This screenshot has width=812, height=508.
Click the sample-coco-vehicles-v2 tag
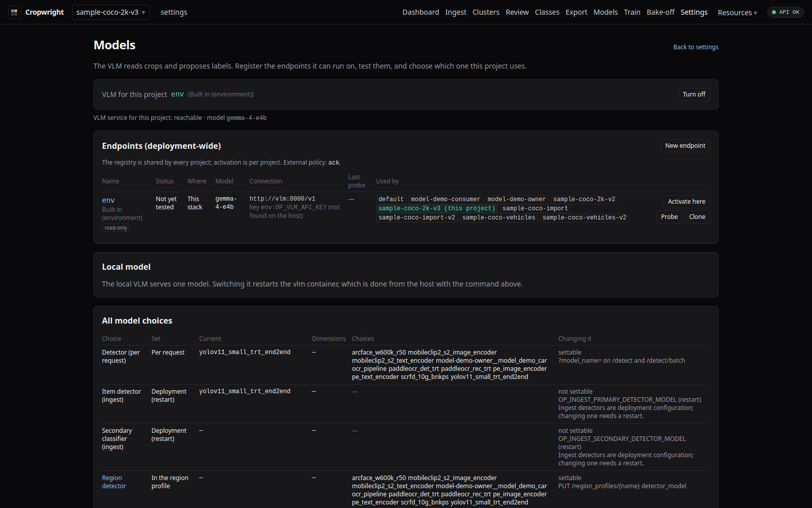click(584, 217)
